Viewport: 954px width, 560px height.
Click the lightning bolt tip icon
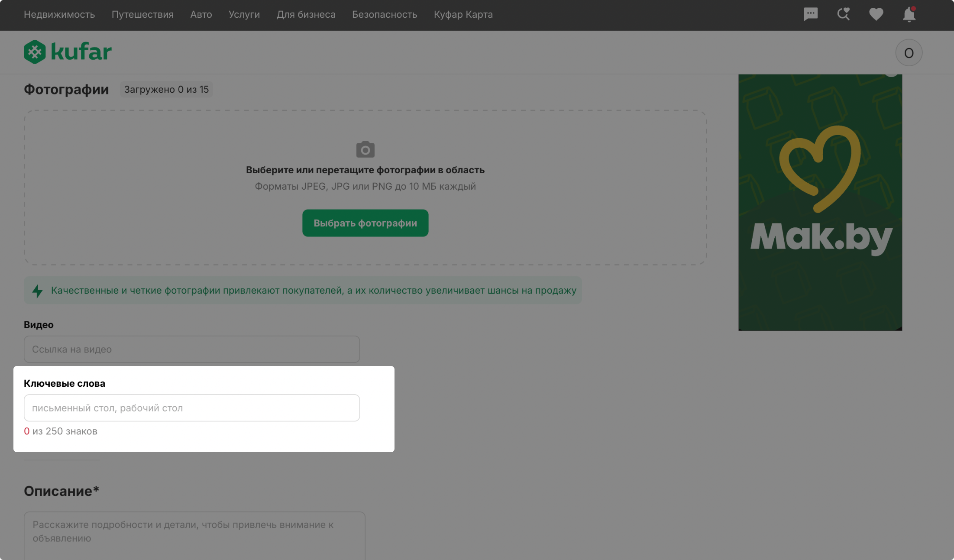[x=38, y=291]
